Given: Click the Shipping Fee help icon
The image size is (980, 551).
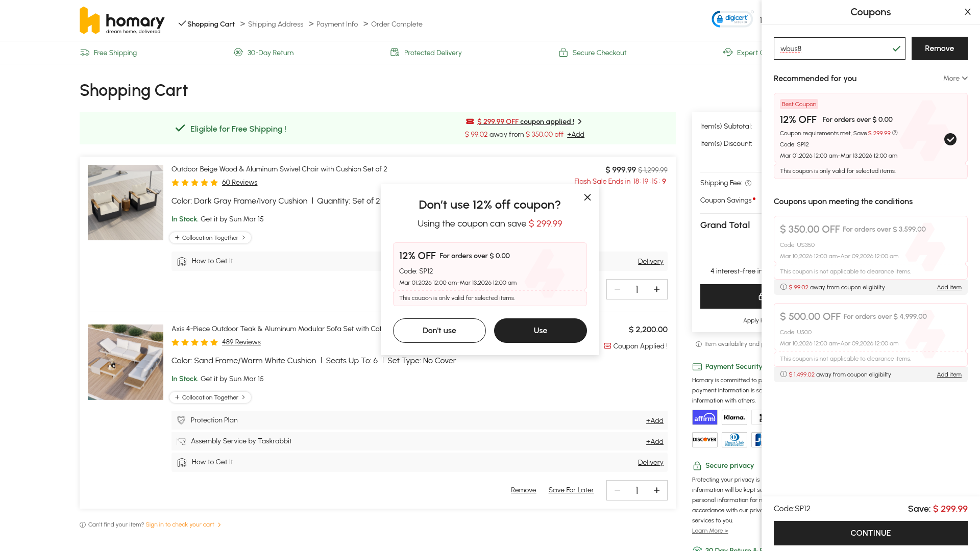Looking at the screenshot, I should click(748, 183).
